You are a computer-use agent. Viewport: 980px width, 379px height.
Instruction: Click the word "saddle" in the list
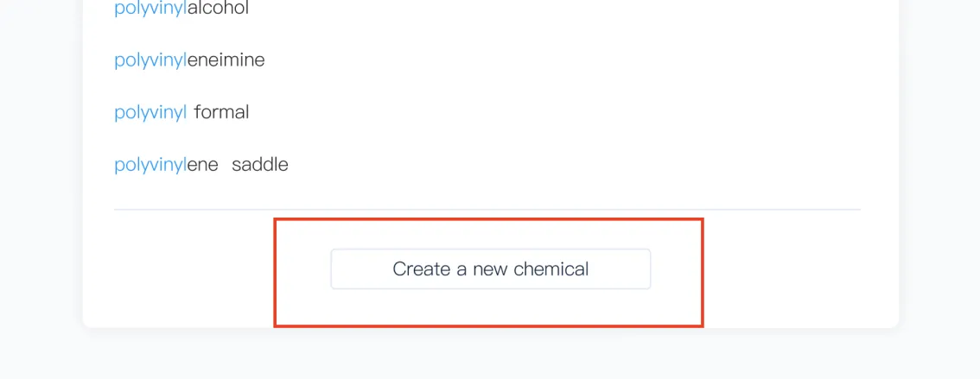[x=259, y=164]
